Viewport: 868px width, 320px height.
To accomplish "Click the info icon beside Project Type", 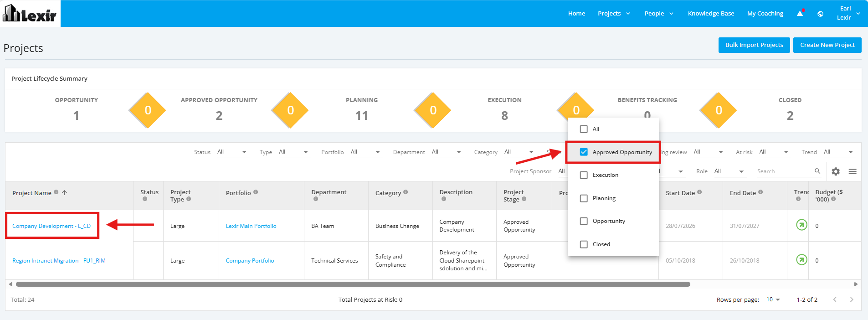I will click(x=189, y=199).
